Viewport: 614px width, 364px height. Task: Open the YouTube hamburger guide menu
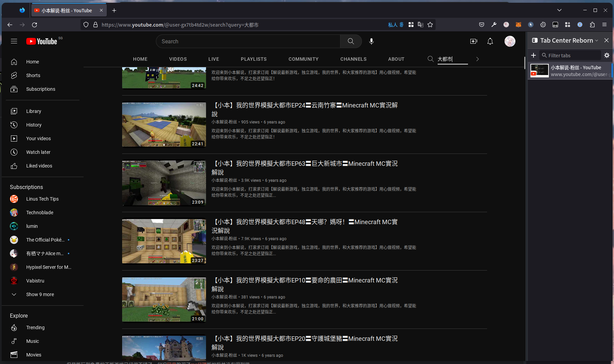(x=14, y=41)
